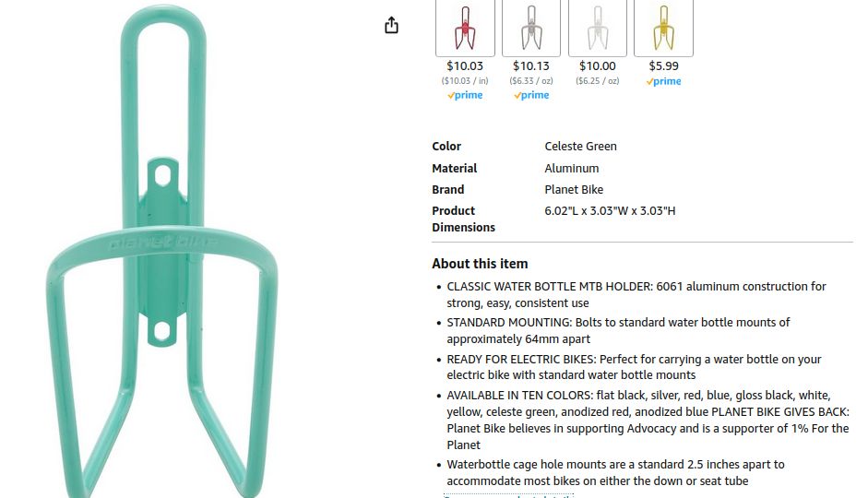Click the Prime logo under the $10.13 price
868x498 pixels.
[531, 95]
